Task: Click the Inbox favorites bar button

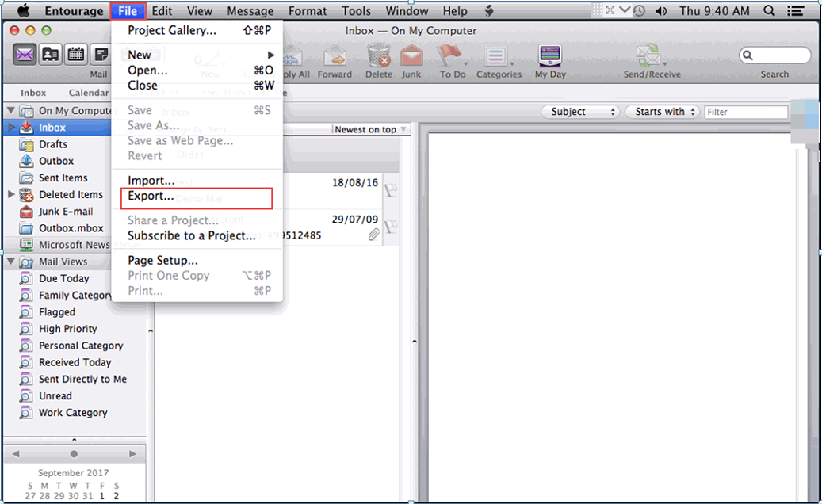Action: [x=33, y=93]
